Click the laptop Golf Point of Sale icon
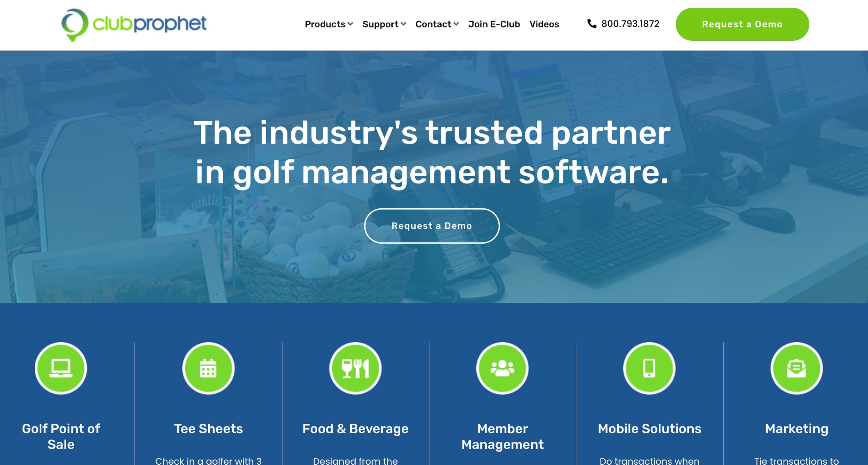This screenshot has width=868, height=465. (x=61, y=368)
